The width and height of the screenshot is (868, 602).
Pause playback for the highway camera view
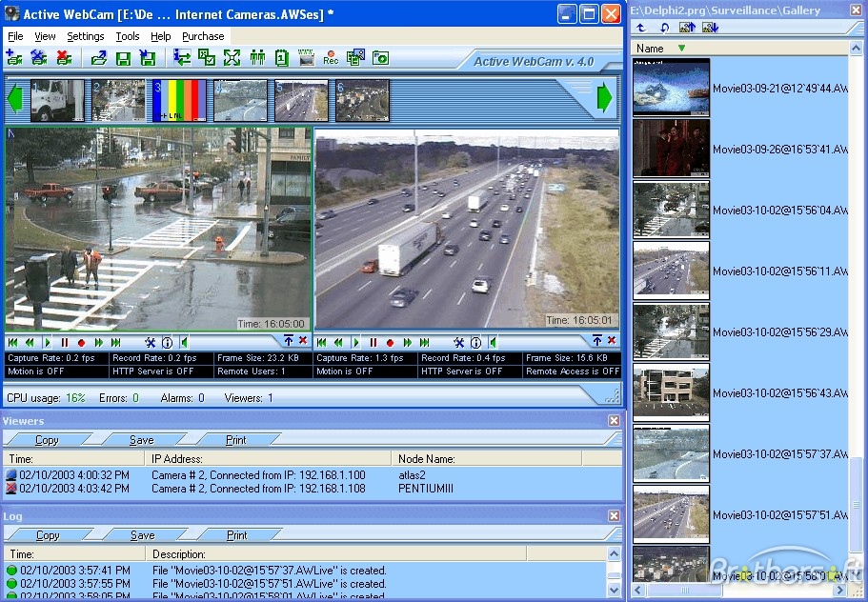373,341
